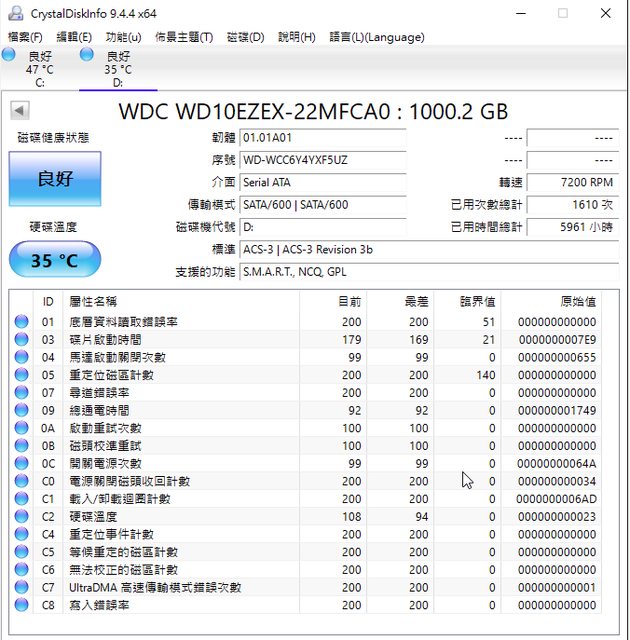Image resolution: width=630 pixels, height=640 pixels.
Task: Select the 09 總通電時間 attribute row
Action: point(300,410)
